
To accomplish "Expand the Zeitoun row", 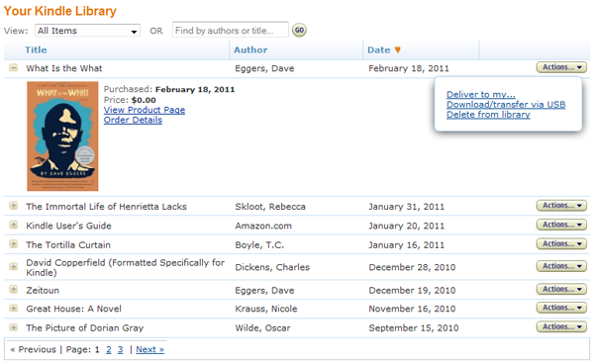I will (14, 290).
